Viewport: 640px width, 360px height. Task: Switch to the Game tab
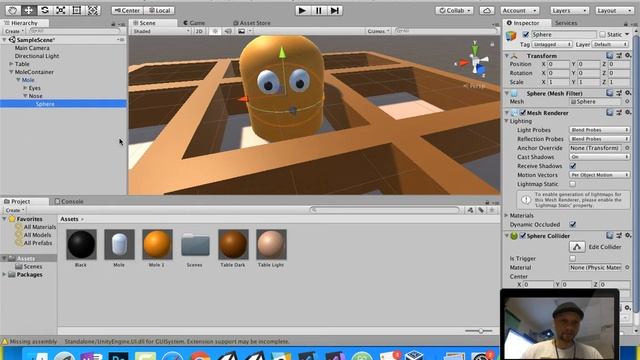pyautogui.click(x=194, y=23)
